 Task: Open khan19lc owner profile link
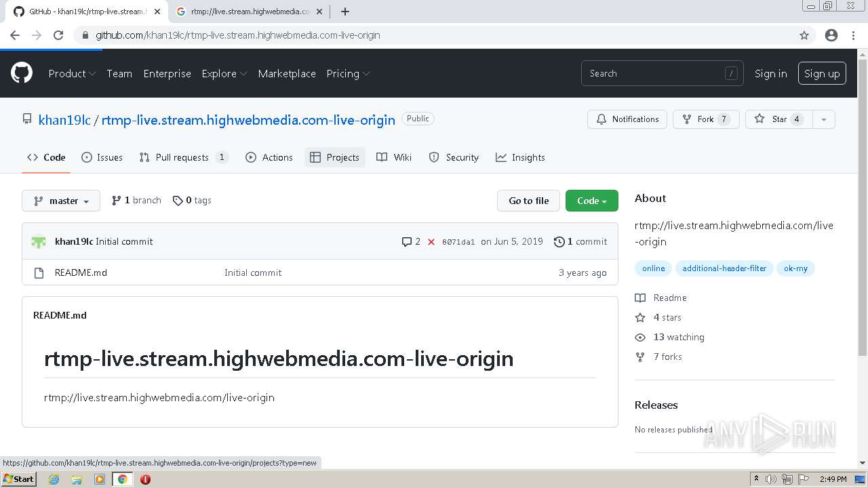[64, 120]
